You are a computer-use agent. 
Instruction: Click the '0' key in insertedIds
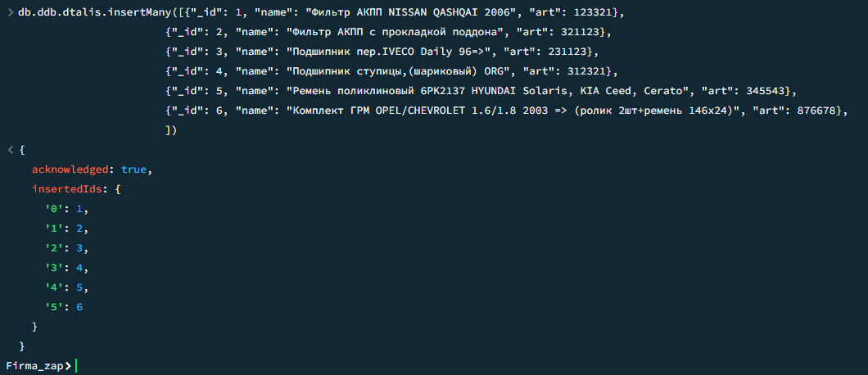click(x=52, y=209)
